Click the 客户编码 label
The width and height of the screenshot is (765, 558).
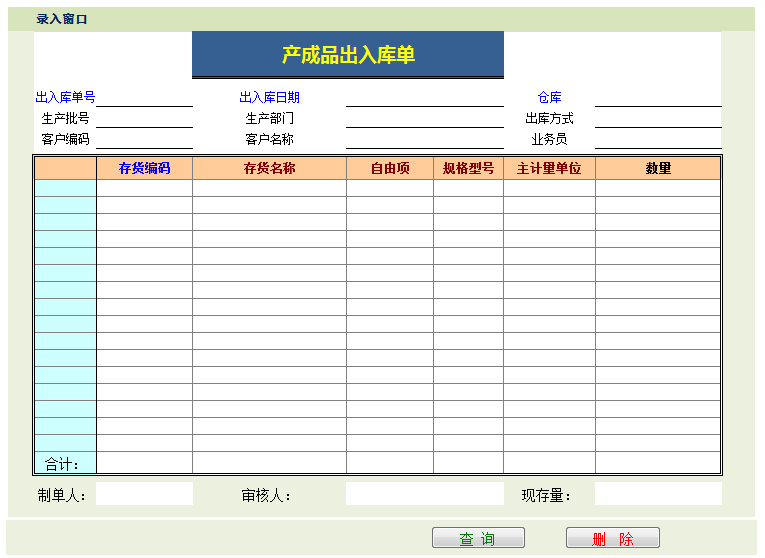pyautogui.click(x=65, y=139)
